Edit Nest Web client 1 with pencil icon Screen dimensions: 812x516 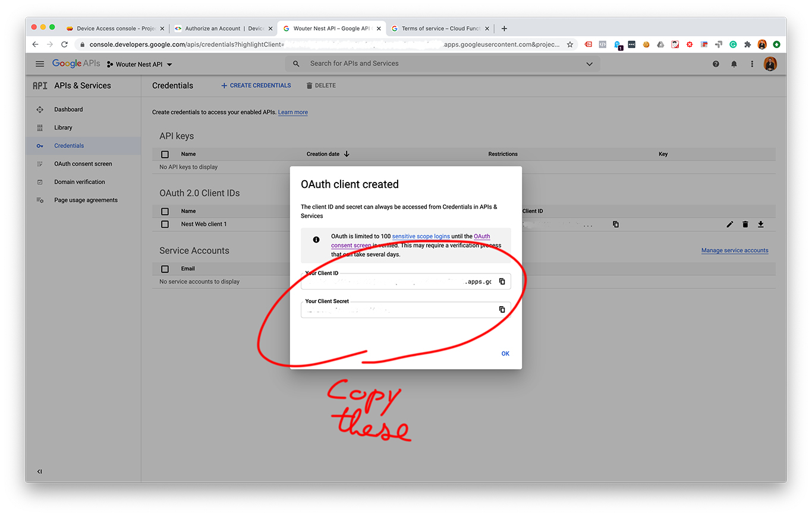pos(730,224)
